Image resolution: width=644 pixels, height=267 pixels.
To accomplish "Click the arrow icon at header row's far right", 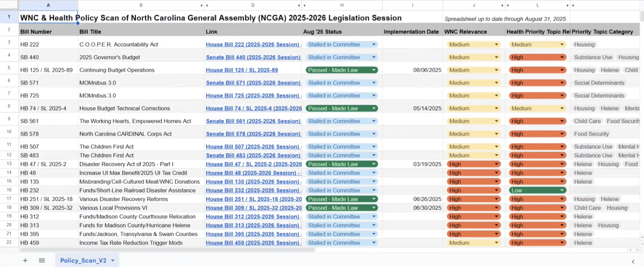I will coord(573,5).
